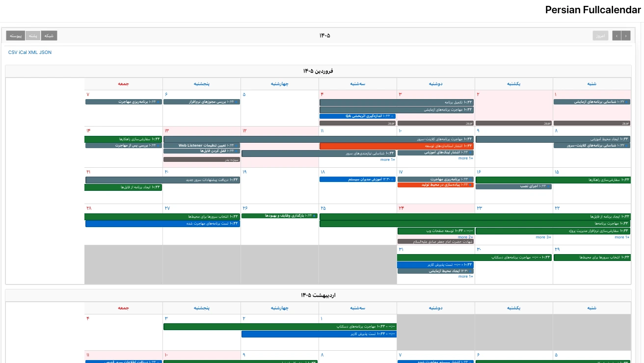
Task: Click the left-pointing chevron navigation button
Action: click(617, 36)
